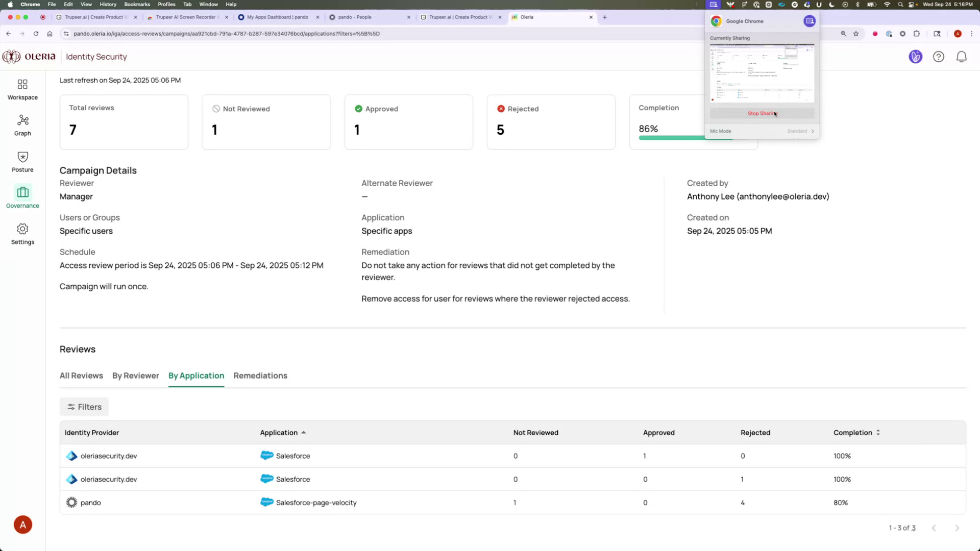Screen dimensions: 980x551
Task: Toggle macOS Do Not Disturb moon icon
Action: (x=830, y=5)
